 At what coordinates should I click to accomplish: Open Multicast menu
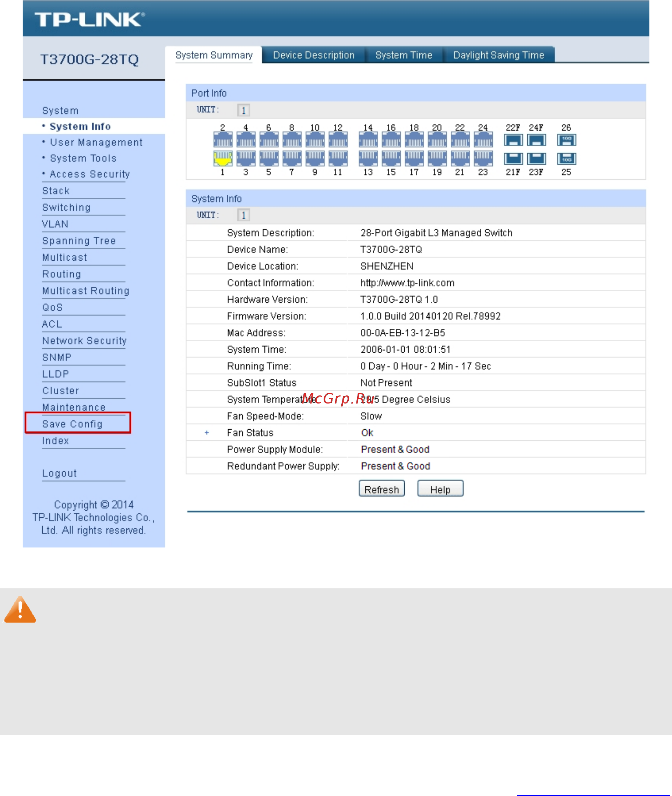click(x=64, y=257)
